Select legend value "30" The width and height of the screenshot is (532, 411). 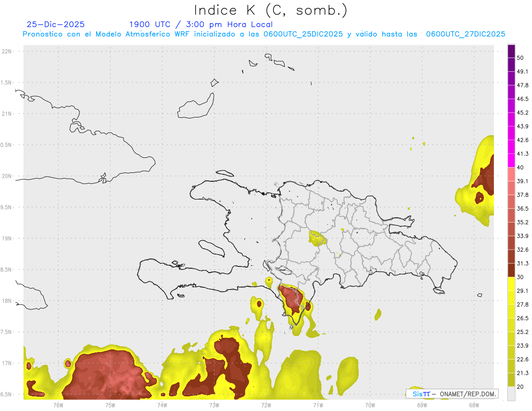point(520,277)
